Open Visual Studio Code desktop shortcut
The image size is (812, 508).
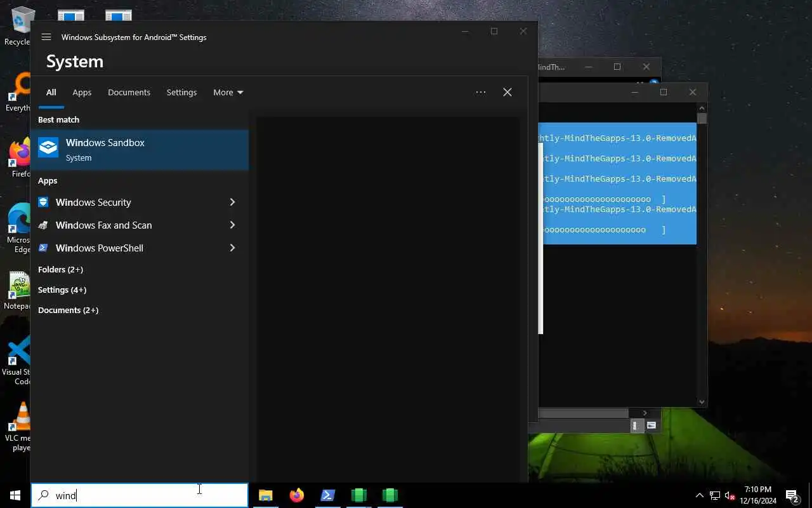(x=18, y=361)
